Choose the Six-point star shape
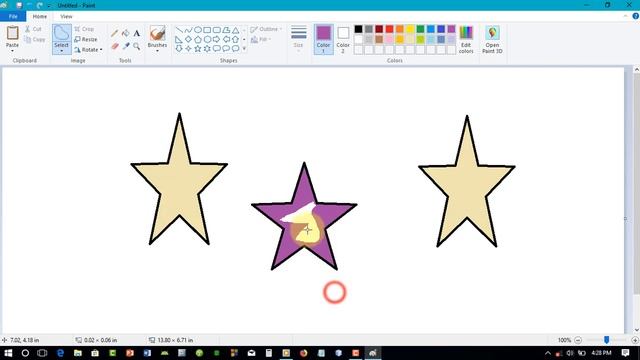Viewport: 640px width, 360px height. [x=207, y=49]
